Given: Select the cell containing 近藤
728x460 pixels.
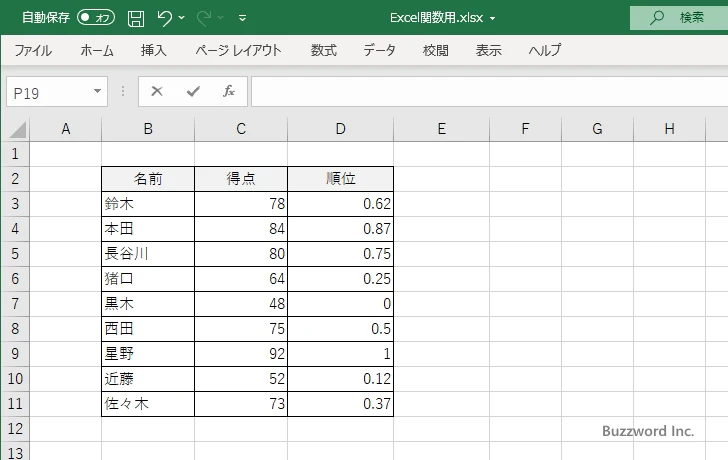Looking at the screenshot, I should tap(148, 379).
